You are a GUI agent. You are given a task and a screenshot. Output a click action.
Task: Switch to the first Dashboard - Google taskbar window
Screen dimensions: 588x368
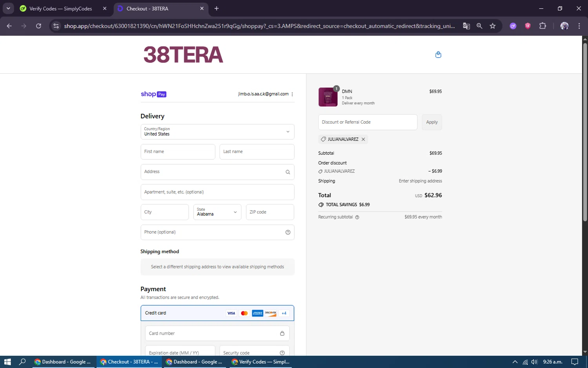click(63, 362)
